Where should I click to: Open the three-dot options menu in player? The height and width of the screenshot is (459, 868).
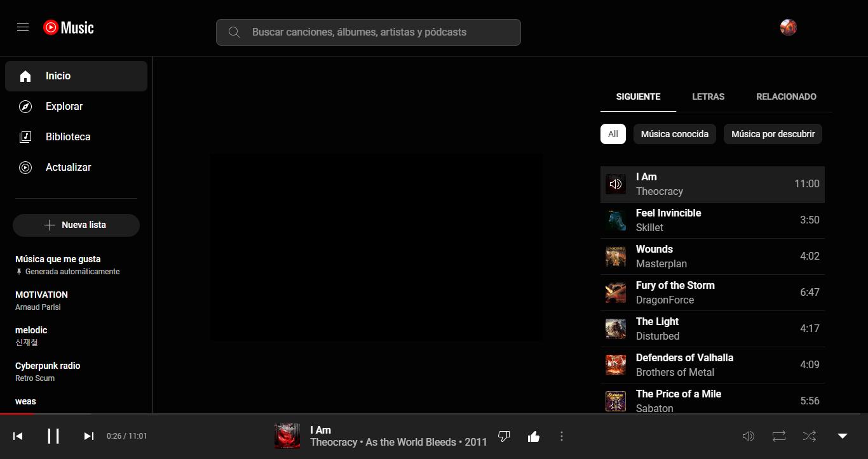point(561,436)
